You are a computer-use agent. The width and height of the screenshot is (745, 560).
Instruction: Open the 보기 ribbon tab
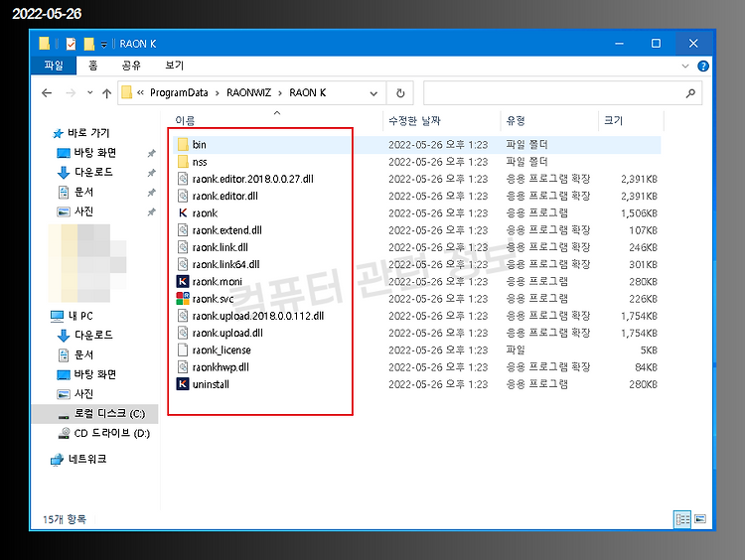coord(175,66)
